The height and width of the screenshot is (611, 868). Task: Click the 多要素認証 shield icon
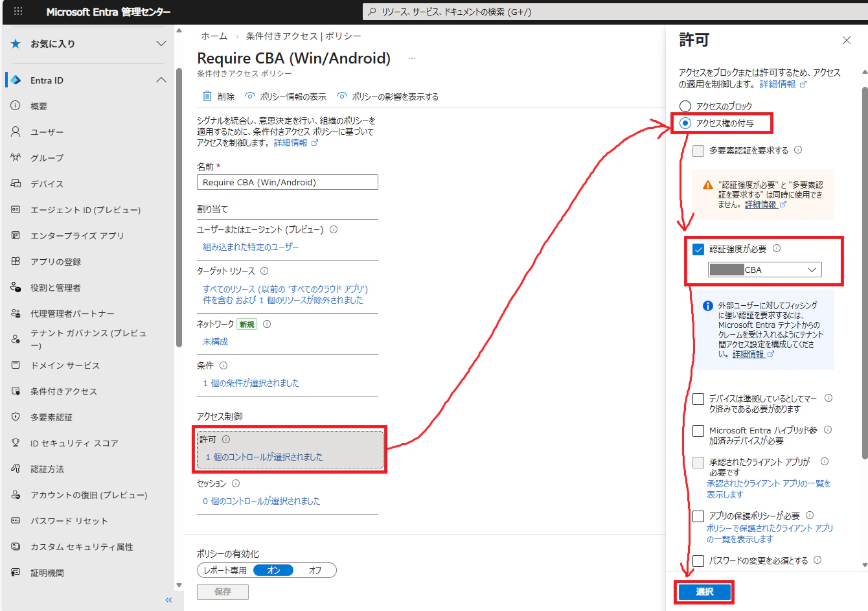[16, 417]
